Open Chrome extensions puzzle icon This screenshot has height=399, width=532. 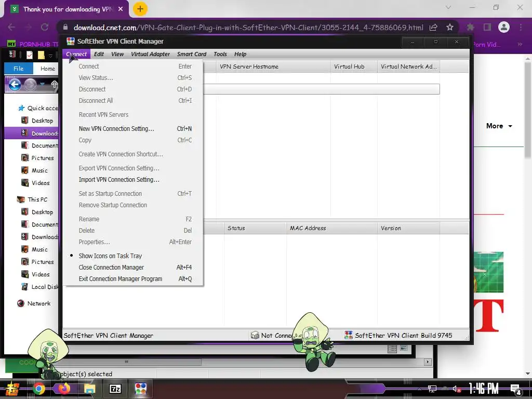click(x=470, y=27)
